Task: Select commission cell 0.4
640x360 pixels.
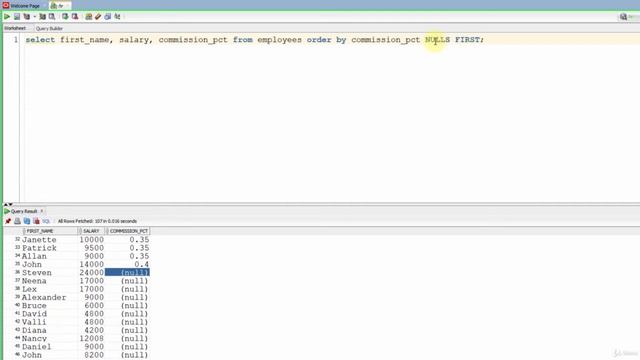Action: click(127, 264)
